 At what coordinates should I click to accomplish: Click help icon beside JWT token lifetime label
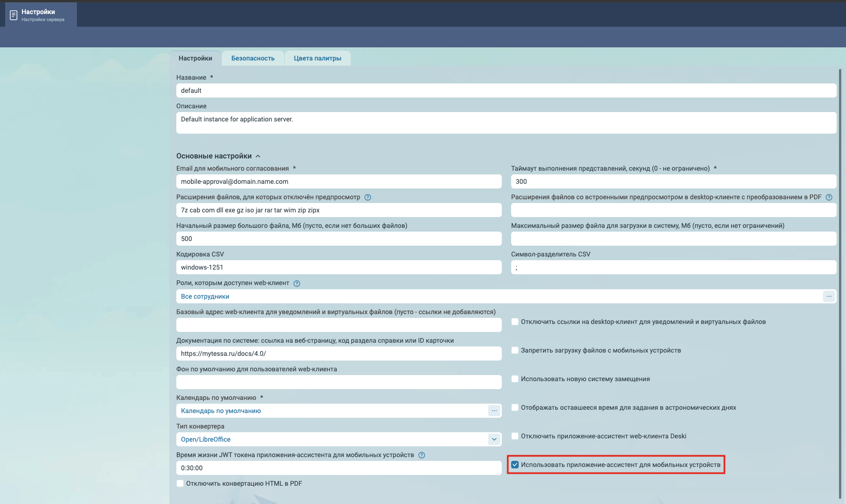[x=422, y=455]
